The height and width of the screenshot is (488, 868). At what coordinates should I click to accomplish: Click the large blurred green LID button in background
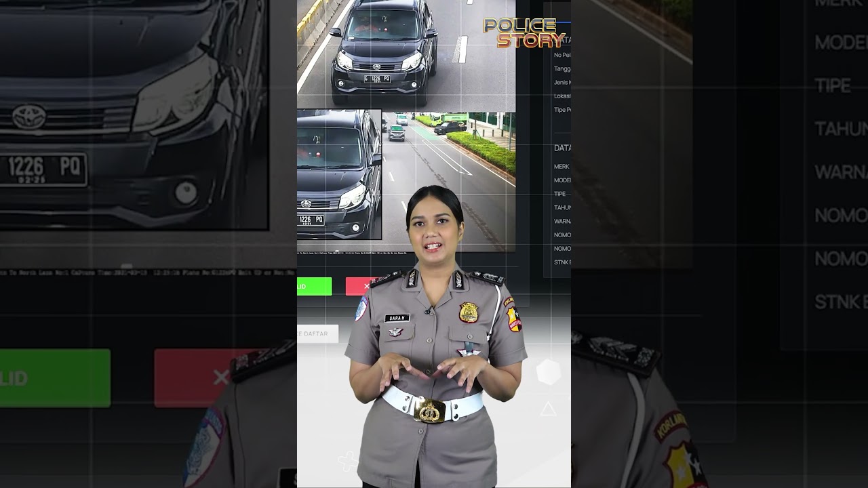(x=55, y=378)
